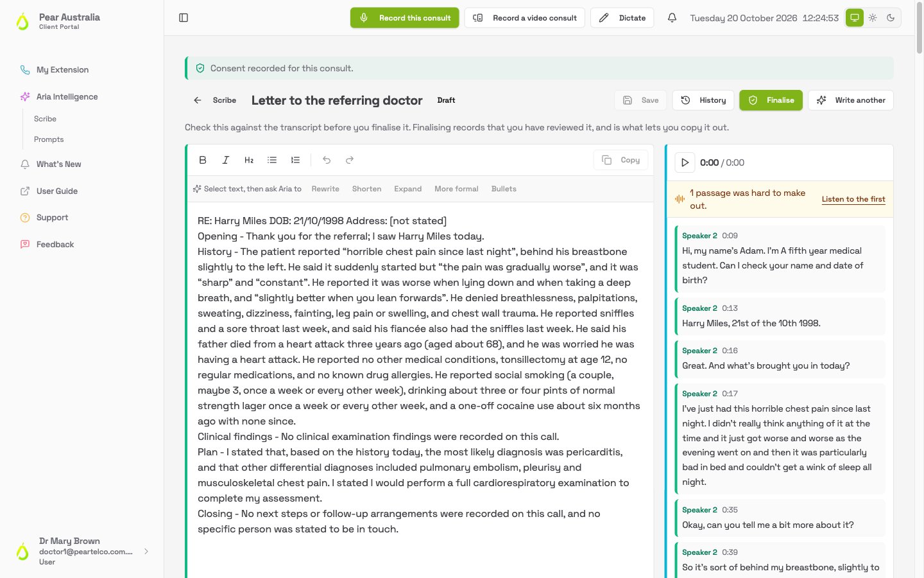Screen dimensions: 924x578
Task: Insert bulleted list
Action: (272, 160)
